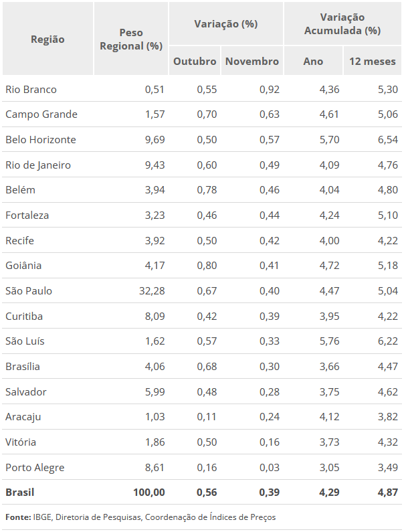This screenshot has height=532, width=406.
Task: Click the Outubro column header
Action: pos(195,61)
